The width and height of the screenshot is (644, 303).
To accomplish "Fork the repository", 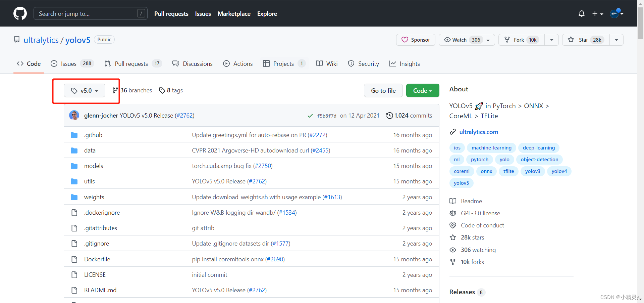I will (522, 40).
